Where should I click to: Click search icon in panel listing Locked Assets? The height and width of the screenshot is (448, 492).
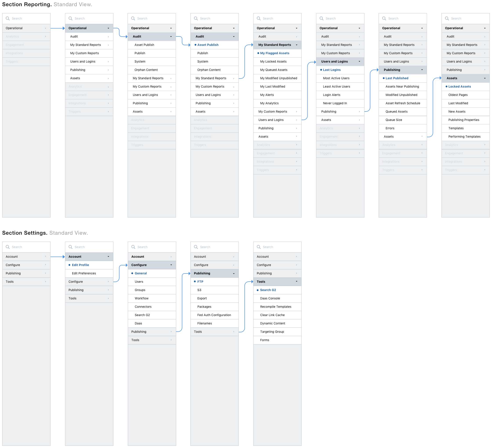point(447,18)
